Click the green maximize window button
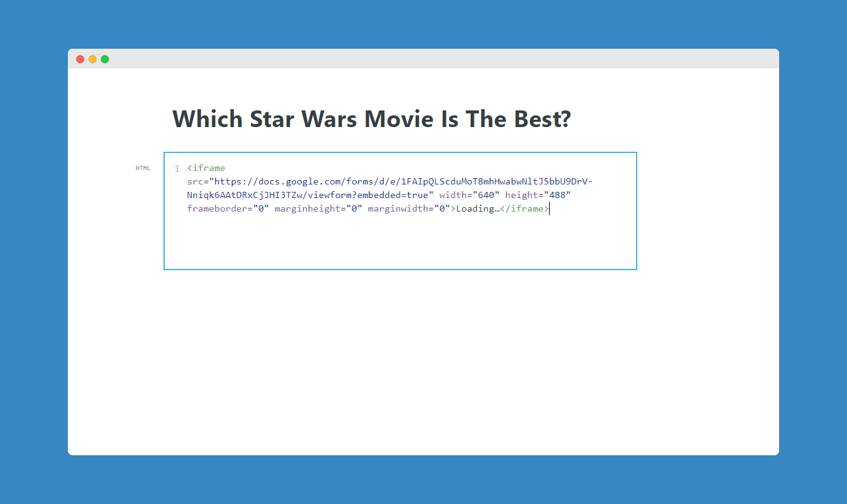847x504 pixels. tap(105, 59)
